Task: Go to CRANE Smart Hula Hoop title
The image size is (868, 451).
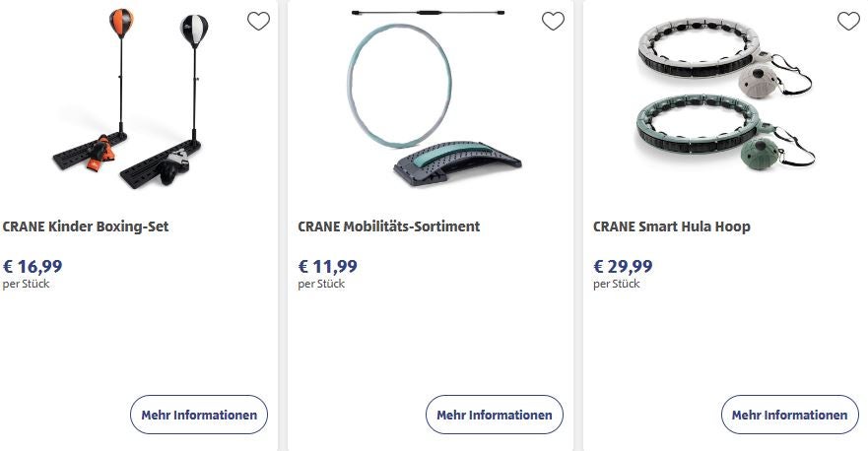Action: tap(671, 226)
